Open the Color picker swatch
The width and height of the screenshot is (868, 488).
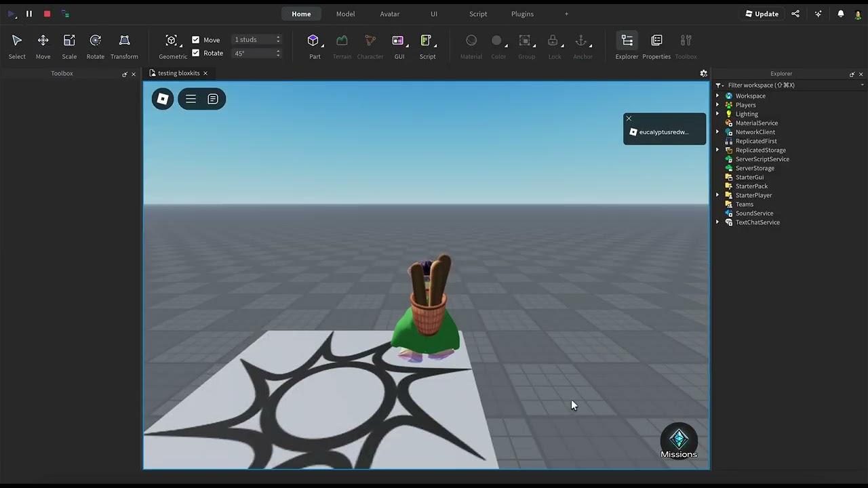pos(498,47)
